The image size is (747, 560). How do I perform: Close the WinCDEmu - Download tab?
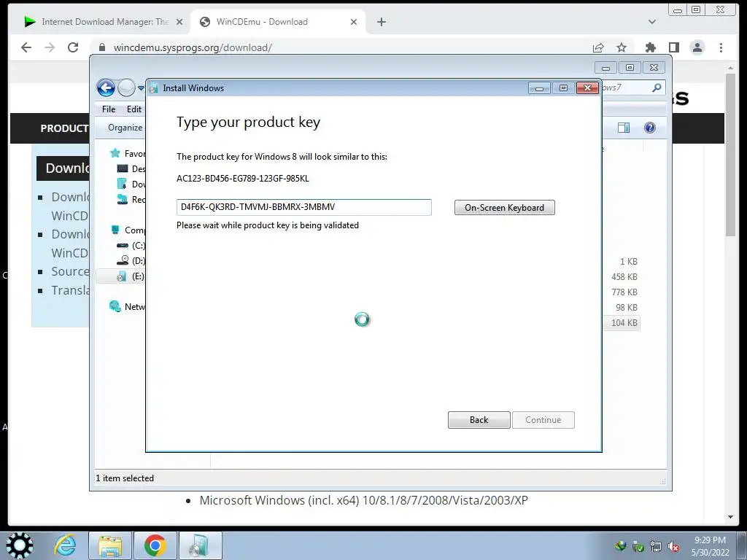coord(354,22)
